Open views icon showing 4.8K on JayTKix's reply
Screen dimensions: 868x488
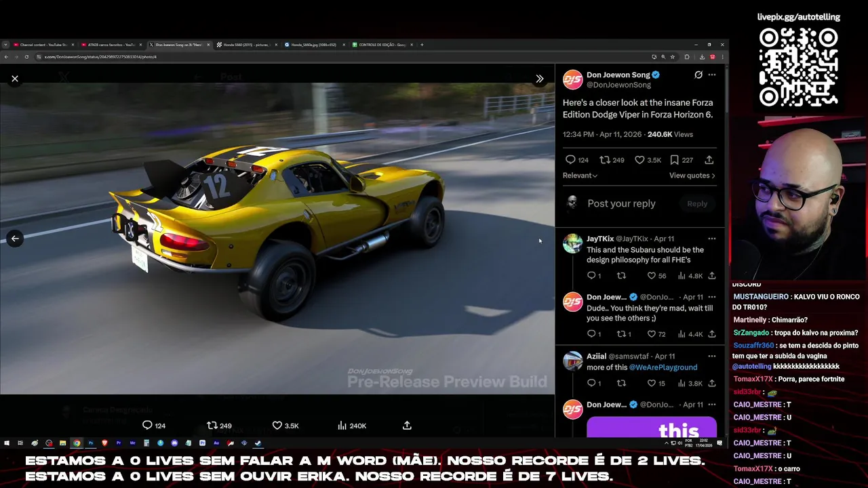click(682, 276)
